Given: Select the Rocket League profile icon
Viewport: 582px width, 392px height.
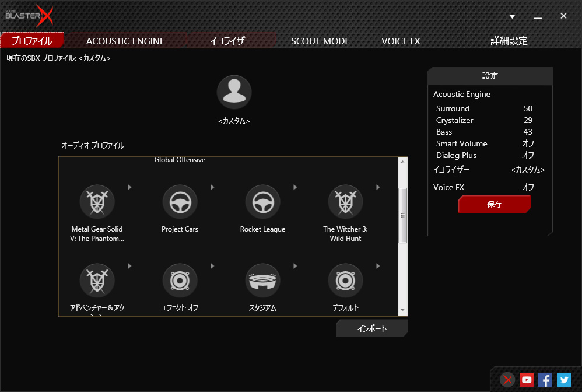Looking at the screenshot, I should pos(262,202).
